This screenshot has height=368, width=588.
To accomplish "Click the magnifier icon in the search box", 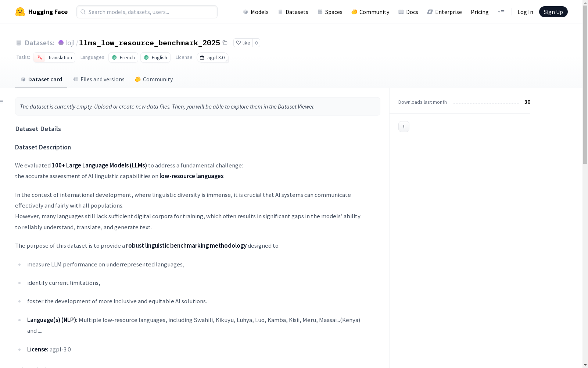I will coord(83,12).
